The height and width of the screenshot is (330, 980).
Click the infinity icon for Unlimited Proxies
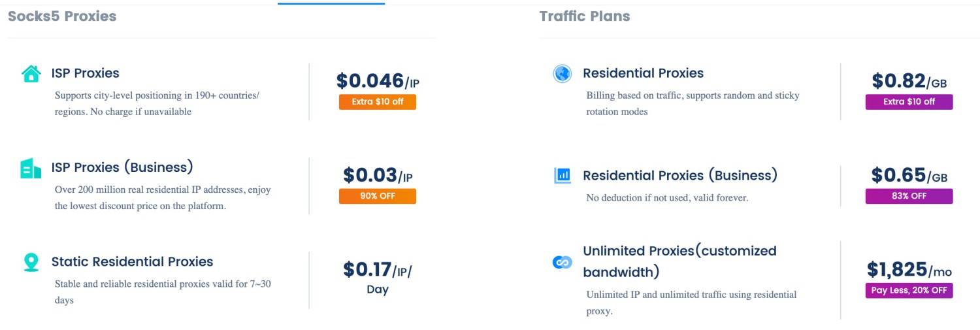coord(562,262)
